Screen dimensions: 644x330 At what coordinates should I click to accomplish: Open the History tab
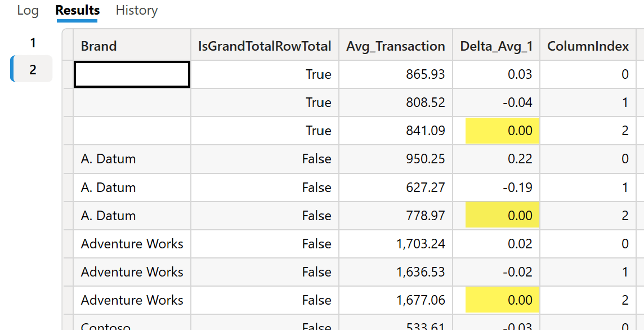pos(137,11)
